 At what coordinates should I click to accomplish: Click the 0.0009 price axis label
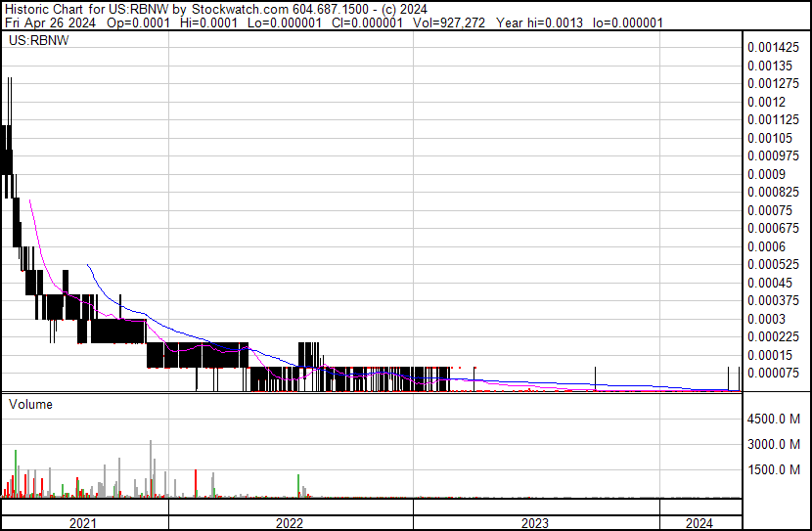tap(766, 174)
